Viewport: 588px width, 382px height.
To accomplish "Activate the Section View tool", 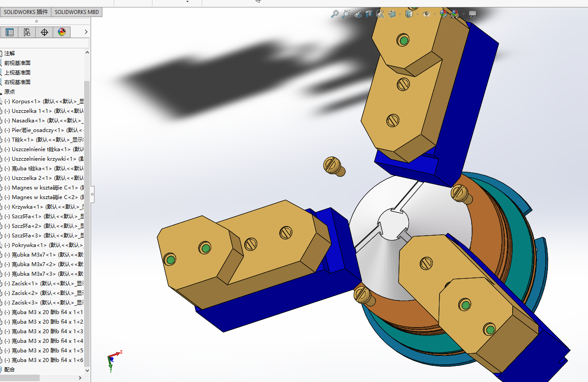I will [369, 14].
